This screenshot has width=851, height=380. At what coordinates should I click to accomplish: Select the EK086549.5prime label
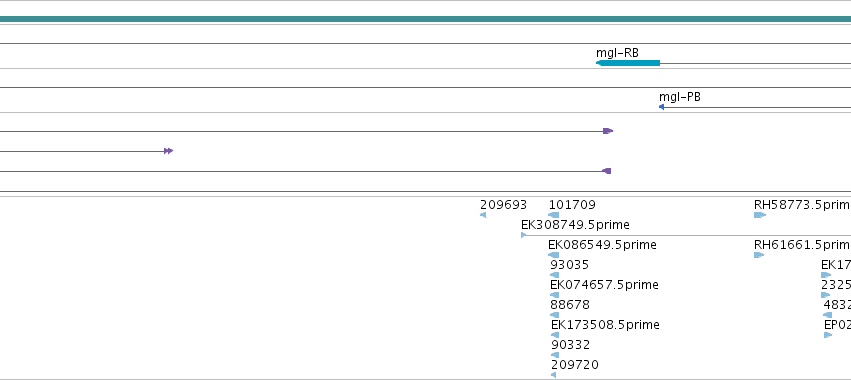coord(602,245)
